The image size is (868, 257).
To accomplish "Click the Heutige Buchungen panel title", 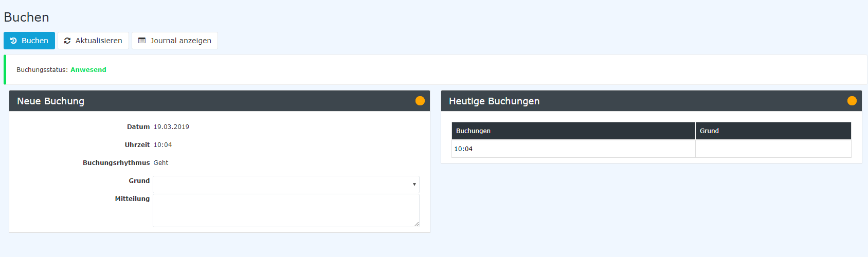I will click(494, 101).
